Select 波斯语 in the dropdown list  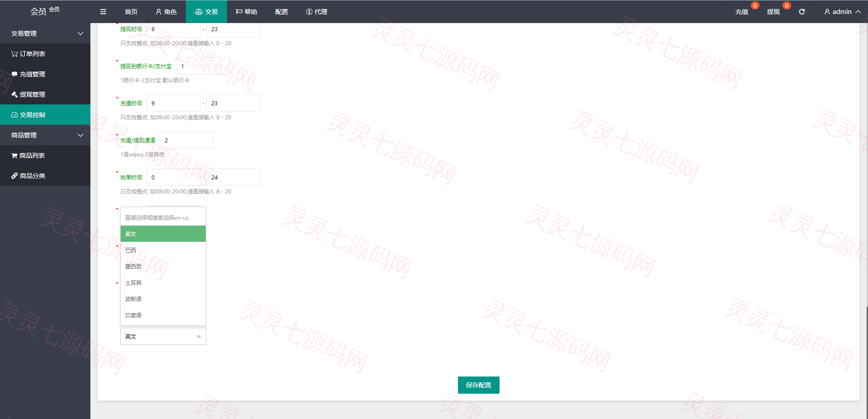(x=163, y=299)
